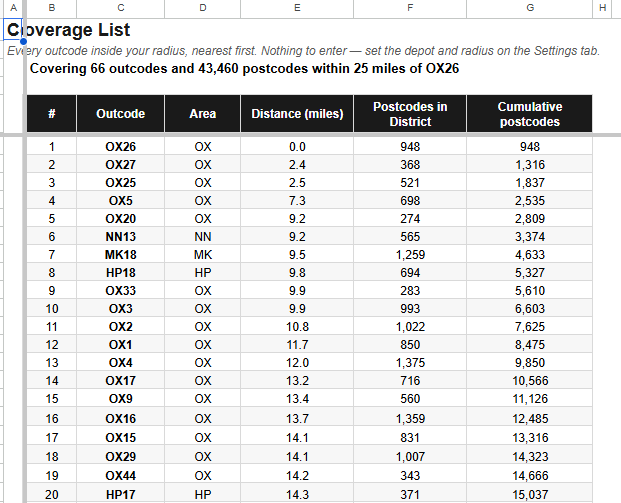Select the OX1 outcode cell
Screen dimensions: 621x503
pyautogui.click(x=120, y=345)
